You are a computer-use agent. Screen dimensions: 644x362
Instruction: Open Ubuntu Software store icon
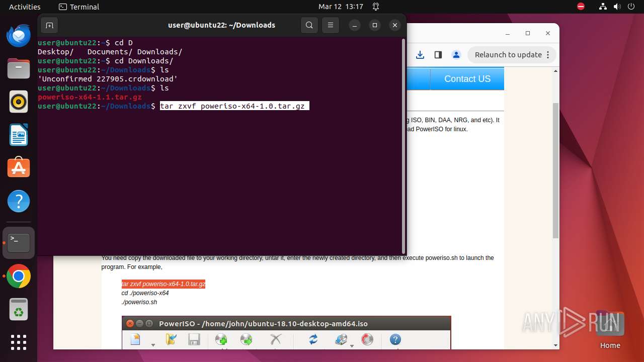point(19,168)
